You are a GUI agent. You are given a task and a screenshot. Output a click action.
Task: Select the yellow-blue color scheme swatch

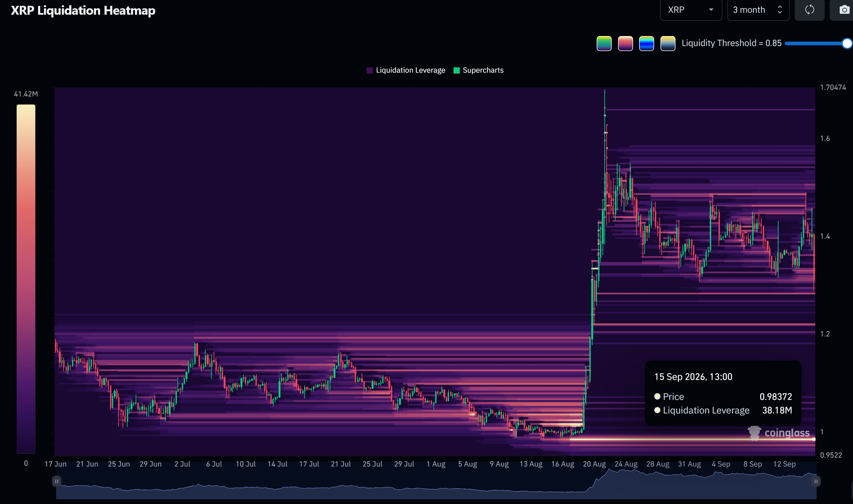click(668, 44)
